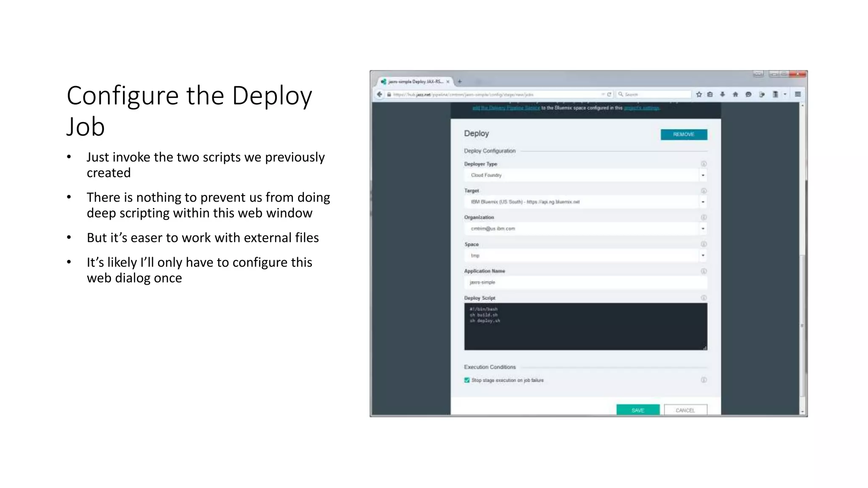Show info for Space field

point(704,244)
